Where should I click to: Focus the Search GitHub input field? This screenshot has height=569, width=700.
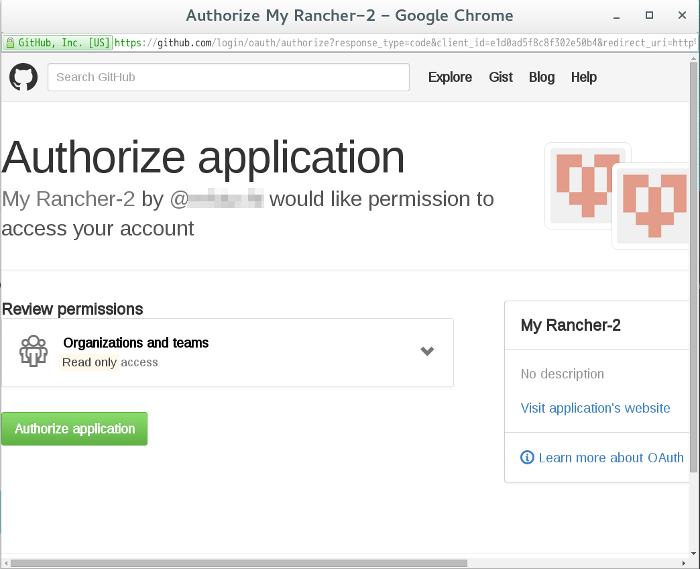pyautogui.click(x=228, y=77)
